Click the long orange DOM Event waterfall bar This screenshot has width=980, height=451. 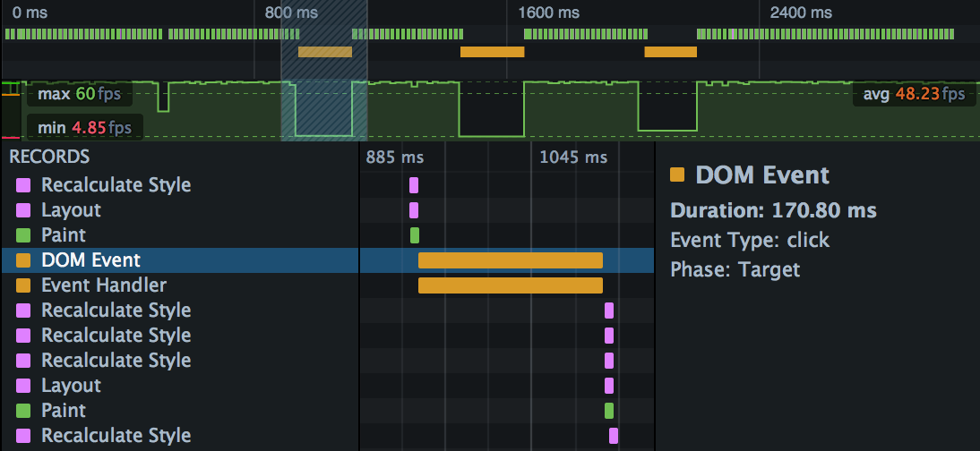point(510,260)
